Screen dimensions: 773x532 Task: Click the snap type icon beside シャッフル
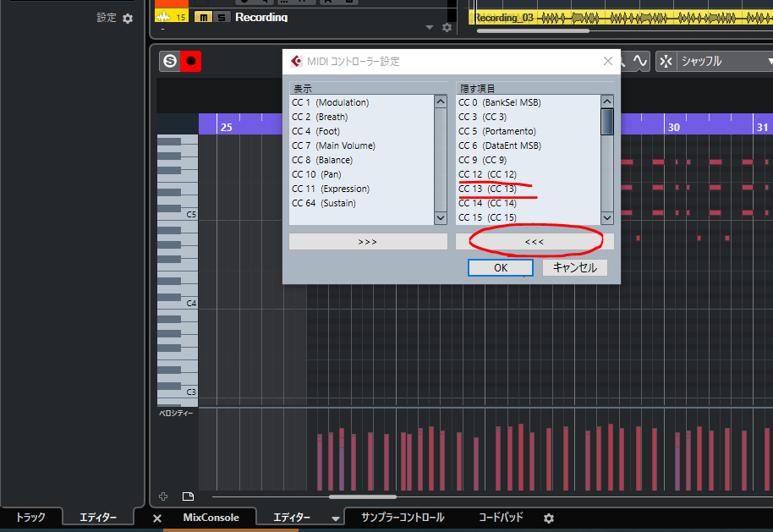pos(666,61)
